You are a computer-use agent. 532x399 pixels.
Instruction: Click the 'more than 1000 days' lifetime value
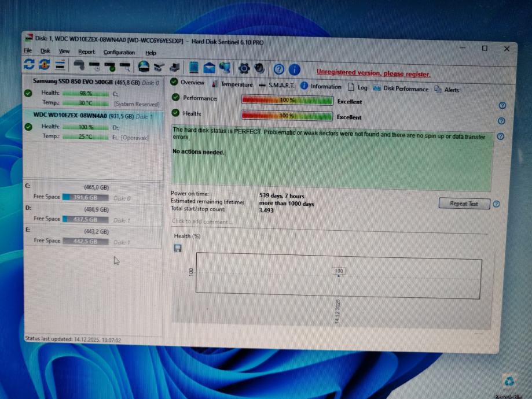[x=287, y=204]
